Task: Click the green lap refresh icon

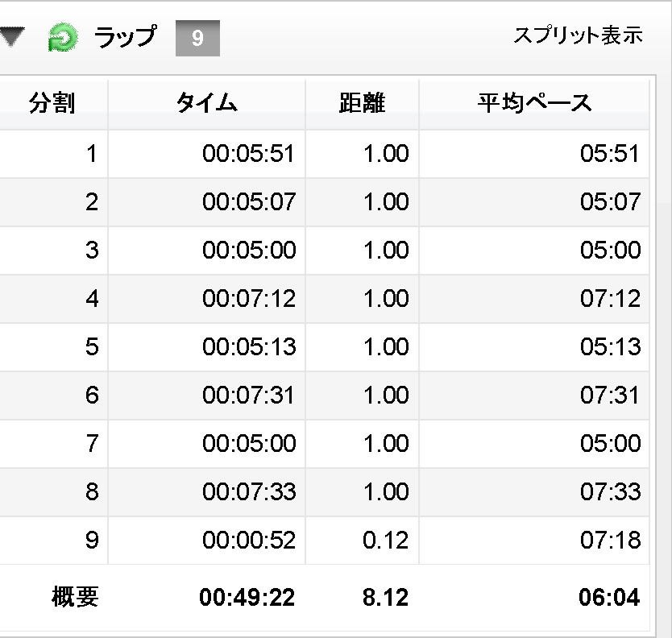Action: [63, 37]
